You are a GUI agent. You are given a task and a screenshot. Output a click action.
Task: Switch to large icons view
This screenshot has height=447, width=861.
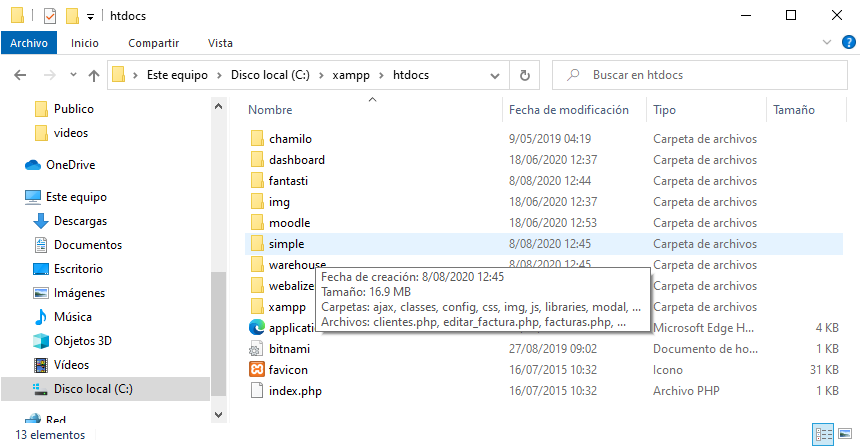(845, 434)
